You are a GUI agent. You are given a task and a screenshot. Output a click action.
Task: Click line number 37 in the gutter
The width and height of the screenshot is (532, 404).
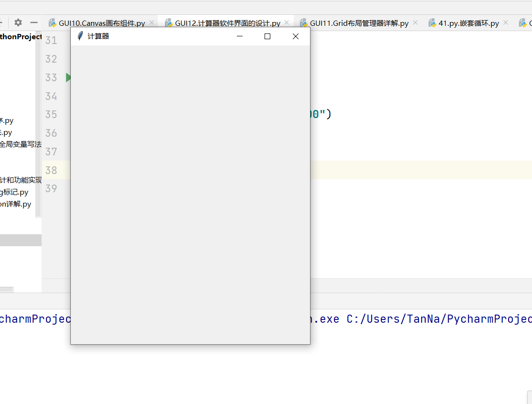point(51,152)
